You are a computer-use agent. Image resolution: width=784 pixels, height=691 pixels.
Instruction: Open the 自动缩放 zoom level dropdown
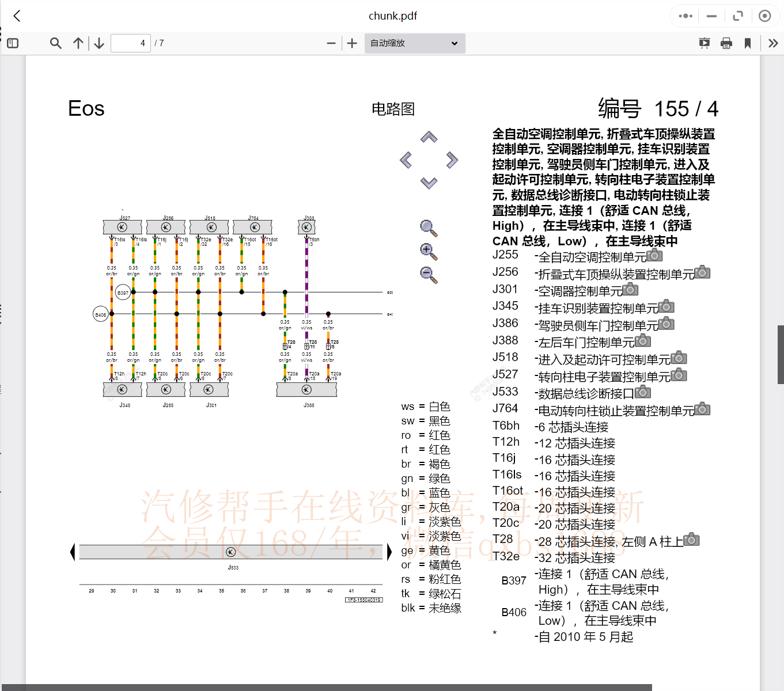tap(414, 43)
